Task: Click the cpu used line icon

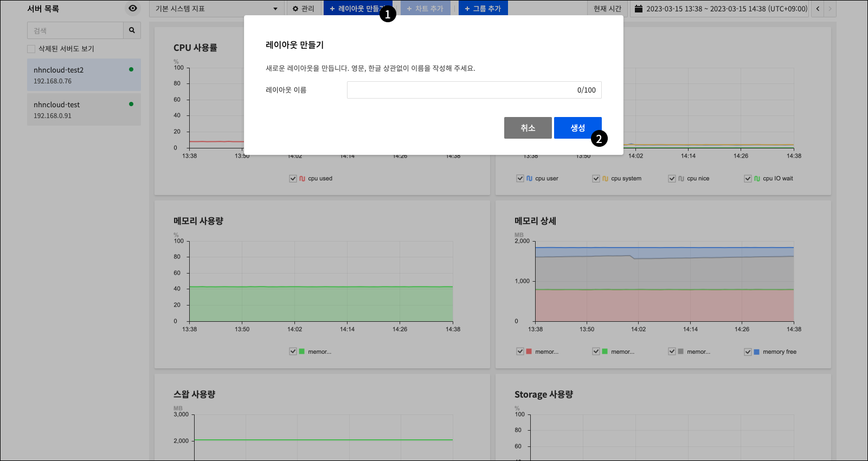Action: (302, 178)
